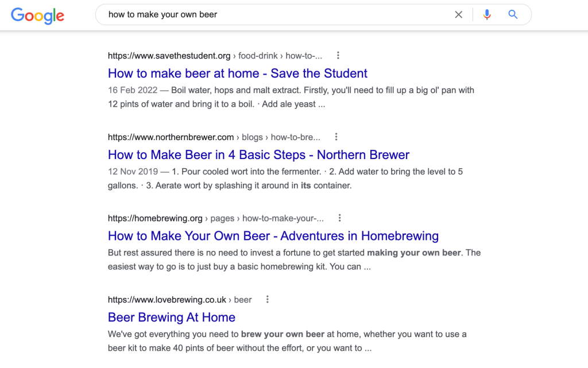Open three-dot menu for homebrewing.org result

339,218
